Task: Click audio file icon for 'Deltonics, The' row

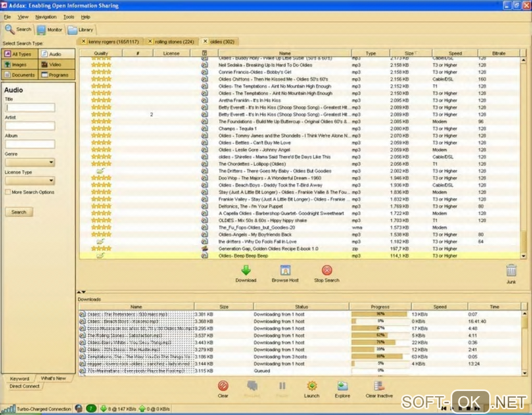Action: (204, 206)
